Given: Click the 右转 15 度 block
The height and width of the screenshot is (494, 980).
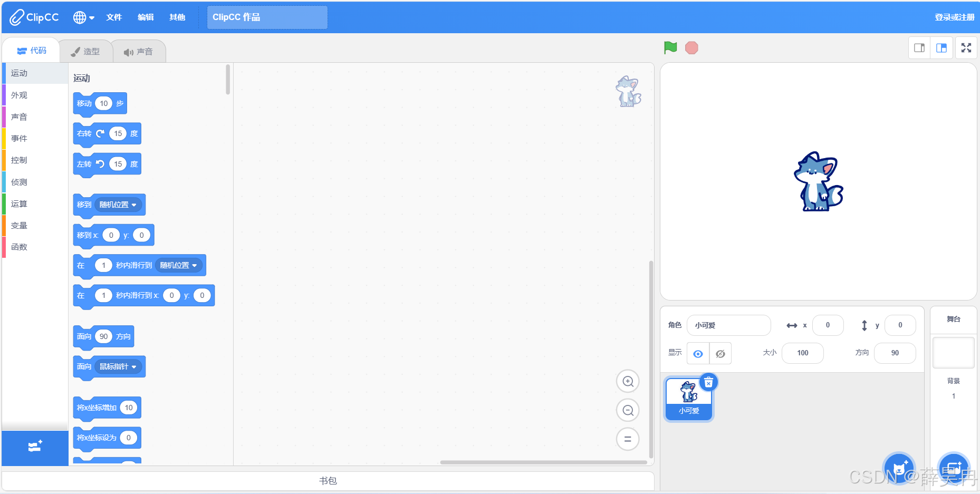Looking at the screenshot, I should point(107,134).
